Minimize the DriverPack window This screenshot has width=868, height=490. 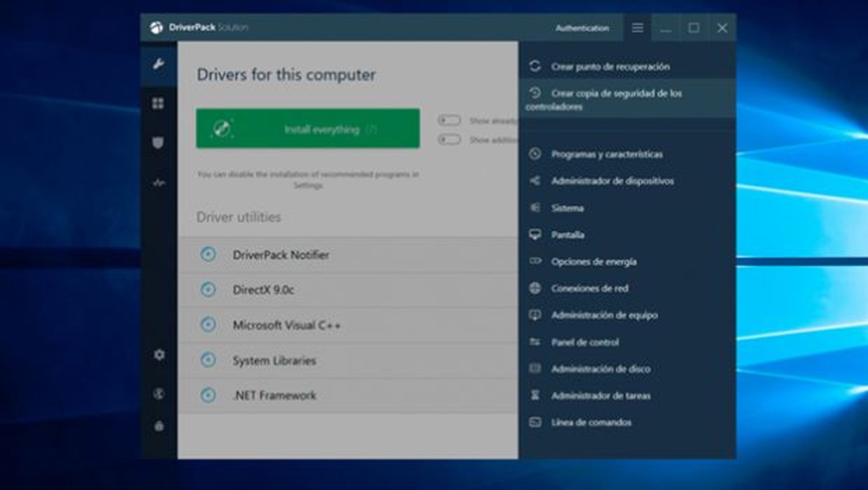tap(665, 28)
